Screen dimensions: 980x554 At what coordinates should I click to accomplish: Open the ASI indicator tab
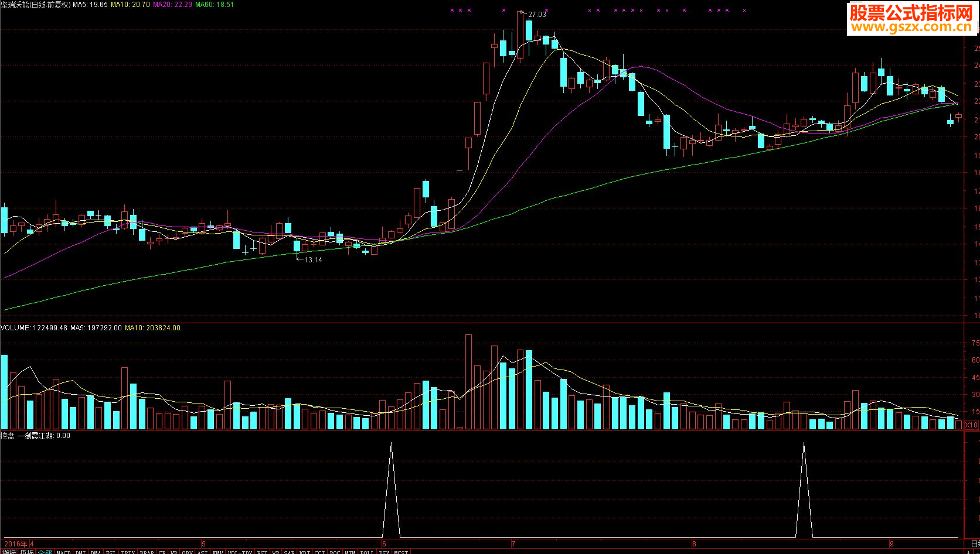tap(202, 552)
